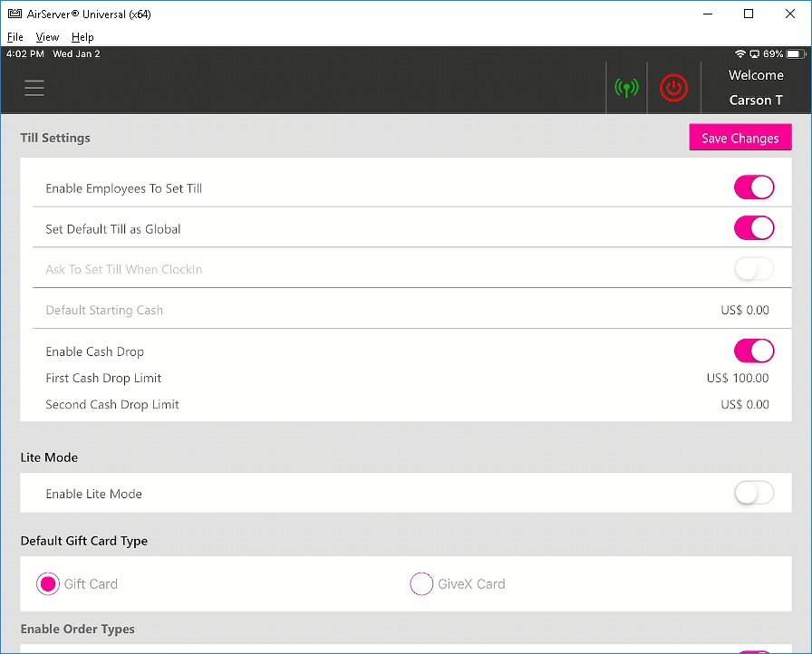
Task: Open the File menu
Action: tap(15, 37)
